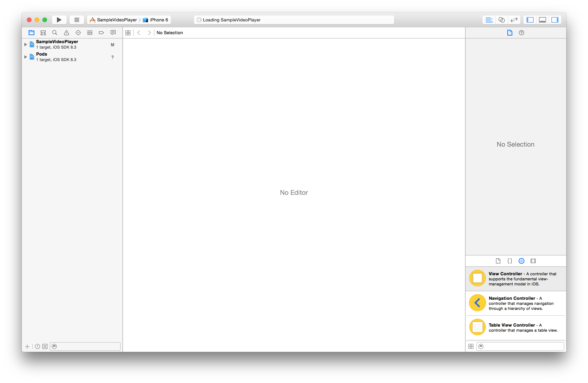This screenshot has width=588, height=383.
Task: Switch to the Assistant editor
Action: coord(501,20)
